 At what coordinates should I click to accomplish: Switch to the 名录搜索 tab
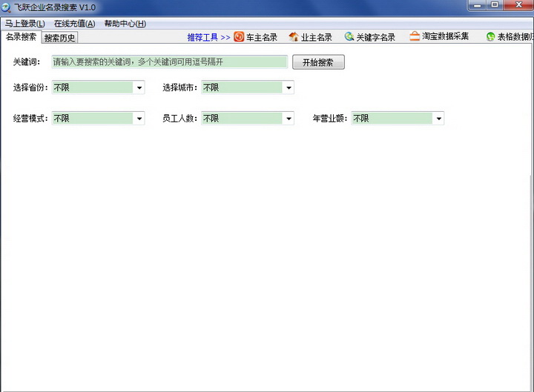click(x=21, y=37)
